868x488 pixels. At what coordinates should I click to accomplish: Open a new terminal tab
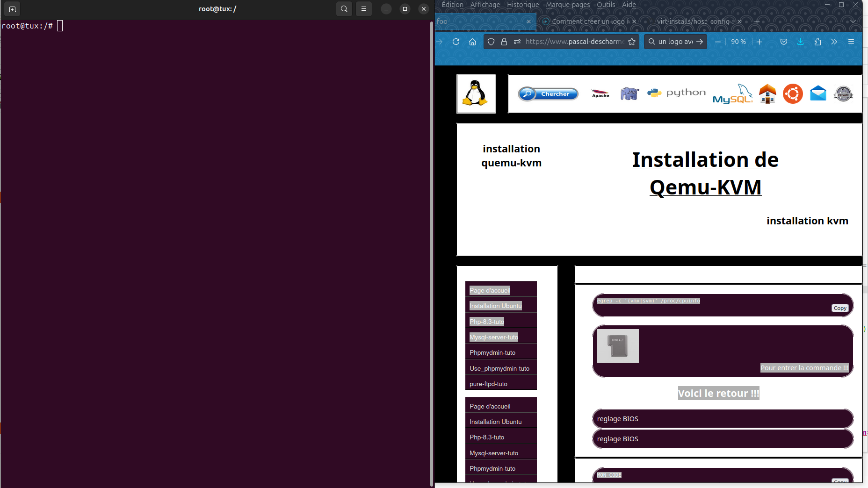(x=12, y=9)
